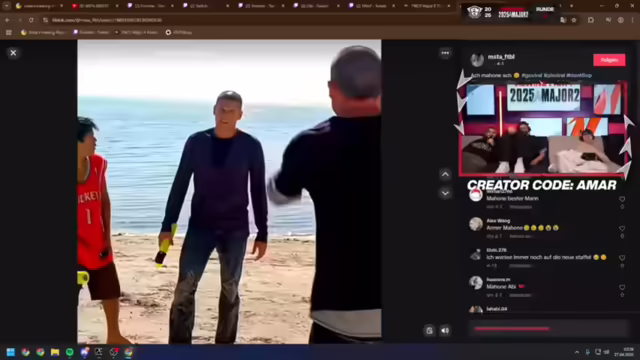Pause the beach video in the player

click(229, 191)
